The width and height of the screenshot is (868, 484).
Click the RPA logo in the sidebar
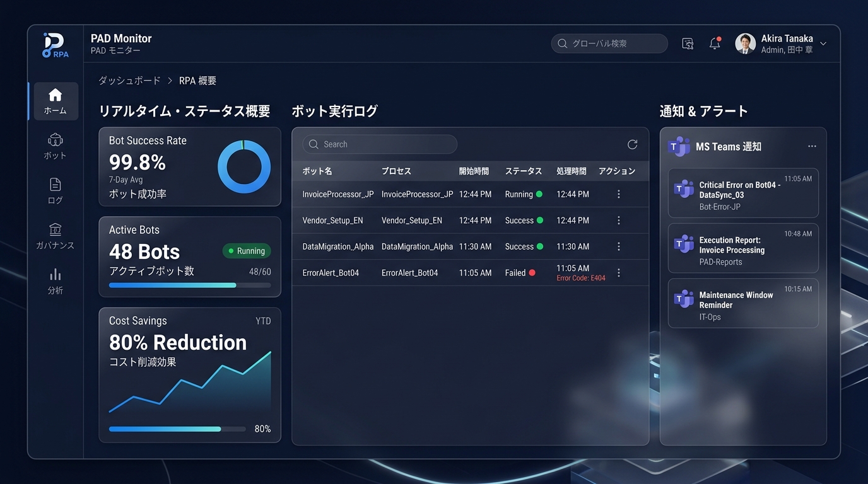[56, 45]
